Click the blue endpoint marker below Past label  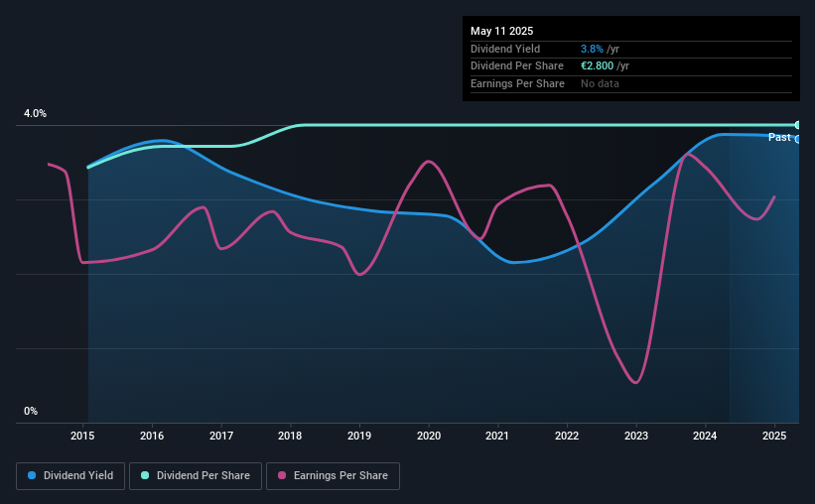point(797,139)
